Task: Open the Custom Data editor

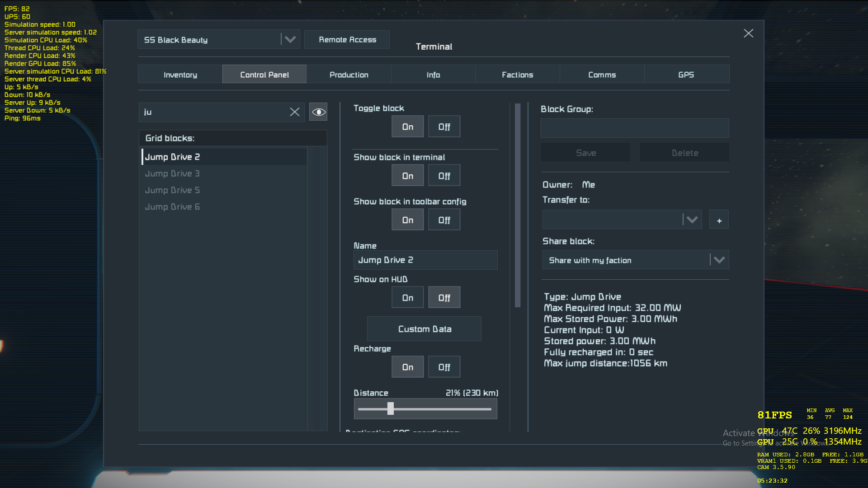Action: click(424, 329)
